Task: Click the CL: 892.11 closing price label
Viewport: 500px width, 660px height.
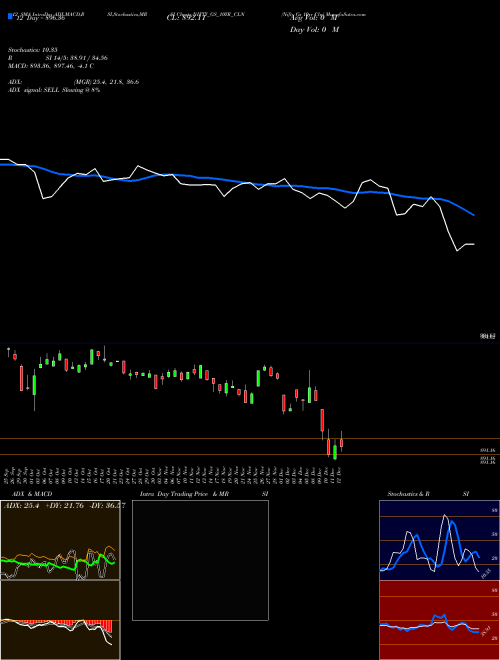Action: [186, 18]
